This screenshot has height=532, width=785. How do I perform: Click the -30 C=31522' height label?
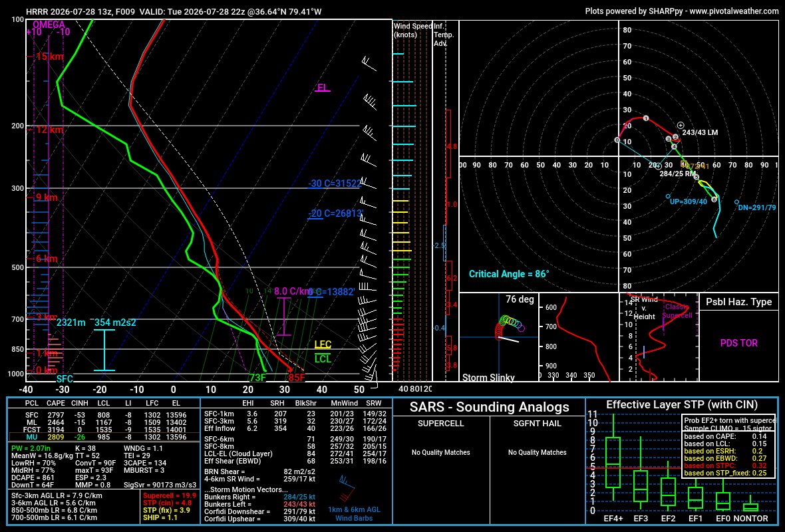click(x=335, y=184)
